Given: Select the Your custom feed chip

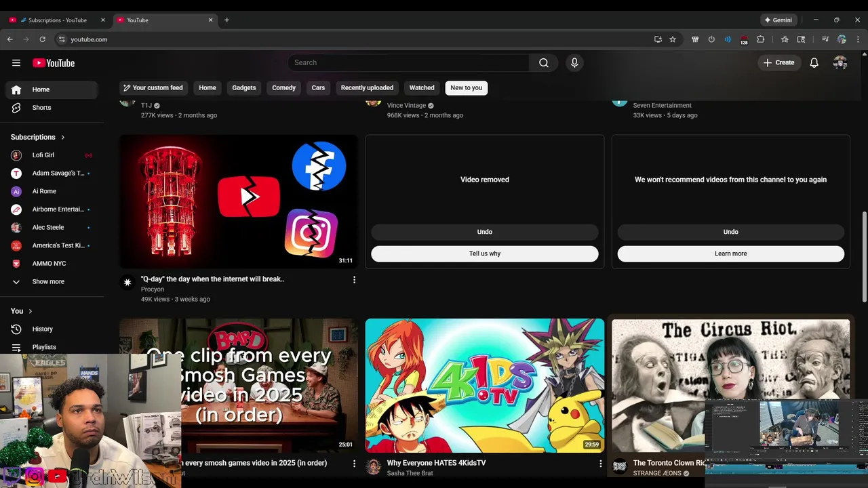Looking at the screenshot, I should (153, 88).
